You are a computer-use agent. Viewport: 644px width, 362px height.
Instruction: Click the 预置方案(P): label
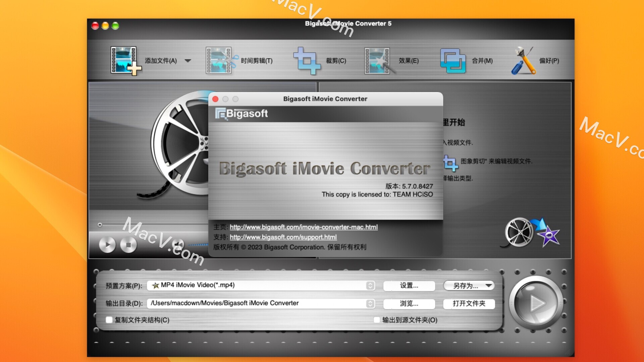pos(124,286)
